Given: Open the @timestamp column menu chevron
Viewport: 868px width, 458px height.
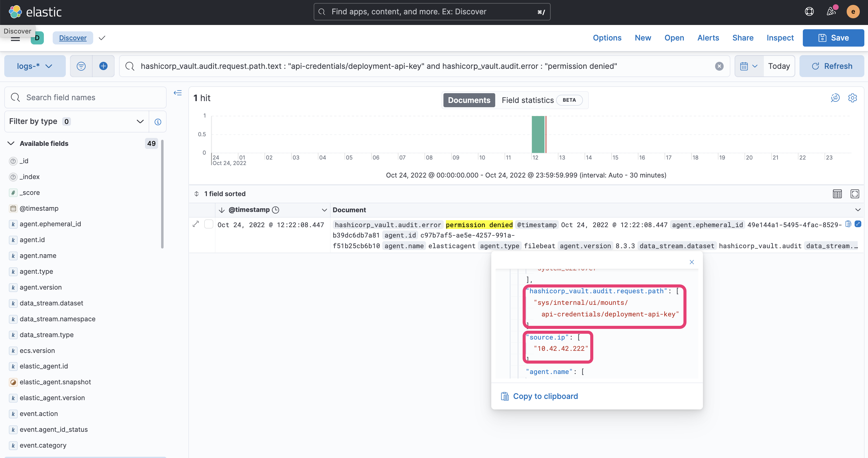Looking at the screenshot, I should point(324,210).
